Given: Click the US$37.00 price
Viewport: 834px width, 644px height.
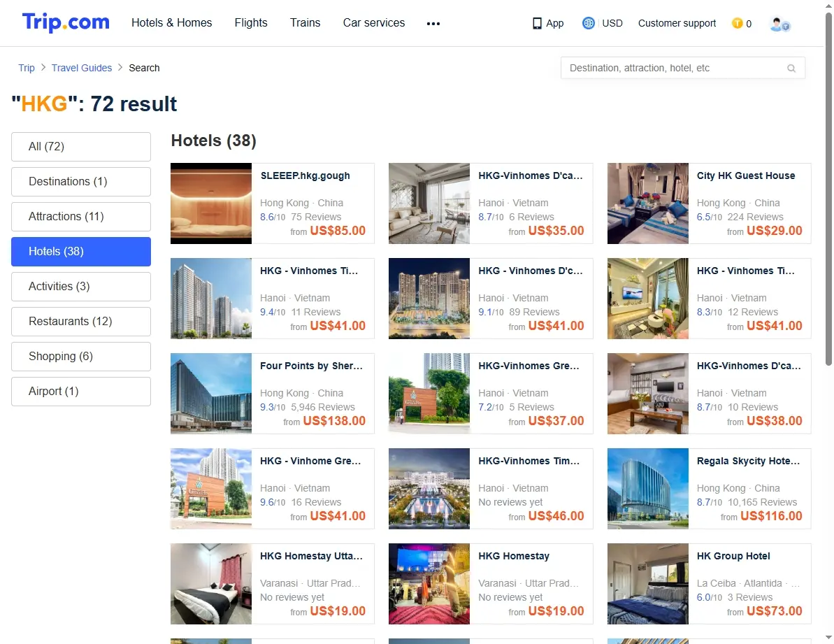Looking at the screenshot, I should point(556,421).
